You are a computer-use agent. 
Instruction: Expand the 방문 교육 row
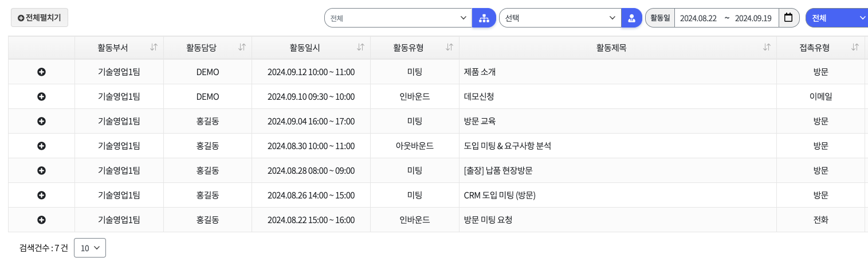[x=41, y=122]
